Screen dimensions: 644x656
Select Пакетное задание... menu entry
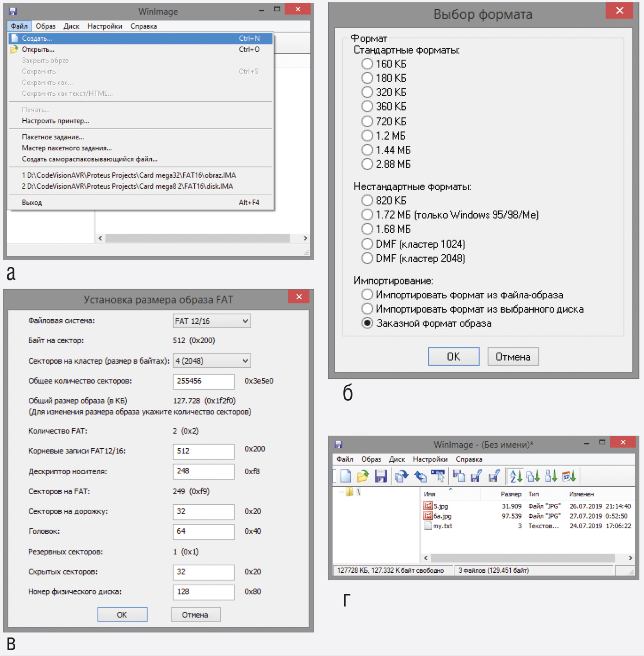click(x=141, y=137)
